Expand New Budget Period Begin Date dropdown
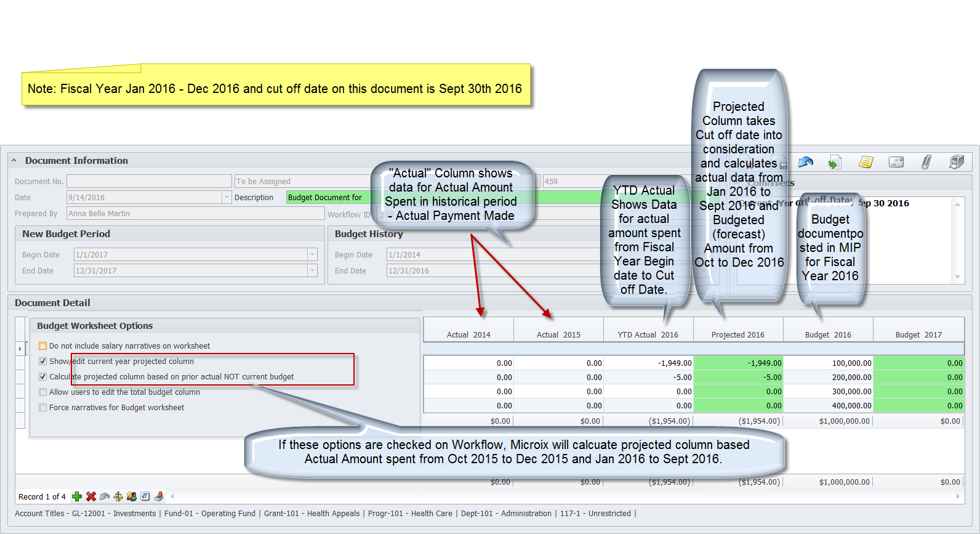980x534 pixels. tap(312, 255)
